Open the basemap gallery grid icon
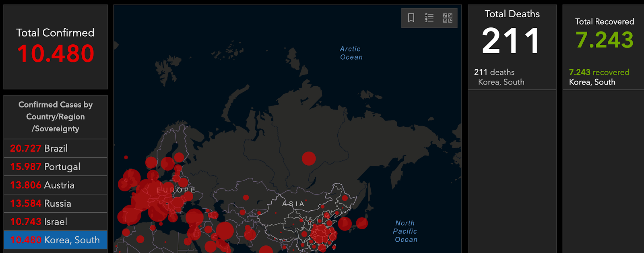 coord(448,18)
